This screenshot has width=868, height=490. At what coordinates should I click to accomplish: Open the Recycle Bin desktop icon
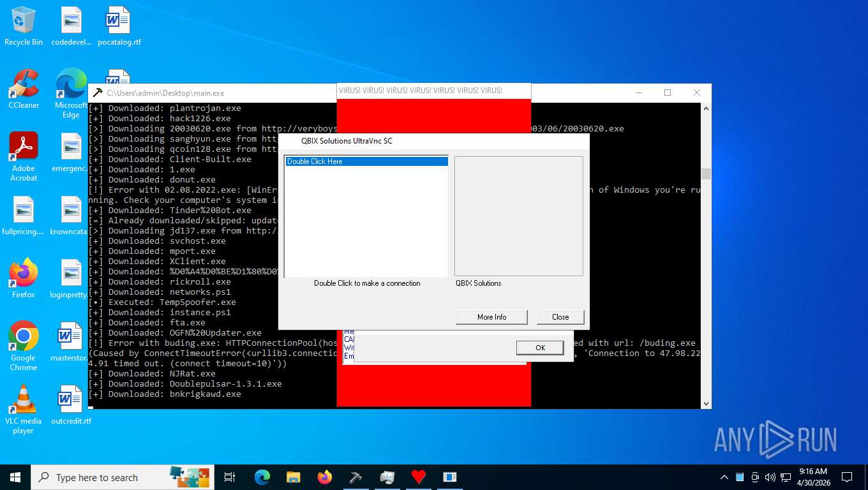coord(24,26)
